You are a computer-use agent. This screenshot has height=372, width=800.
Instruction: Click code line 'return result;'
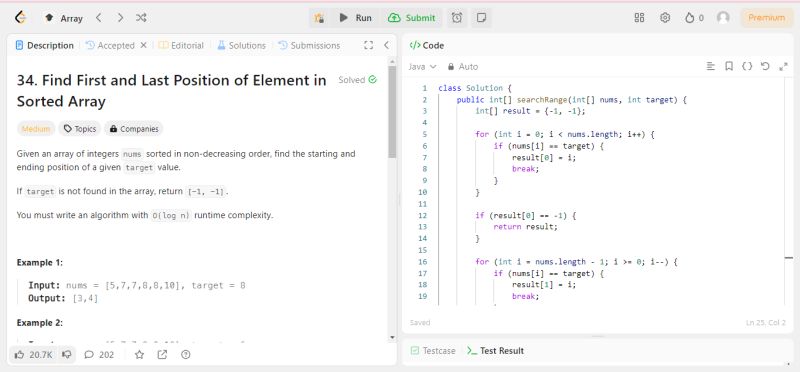[x=526, y=227]
